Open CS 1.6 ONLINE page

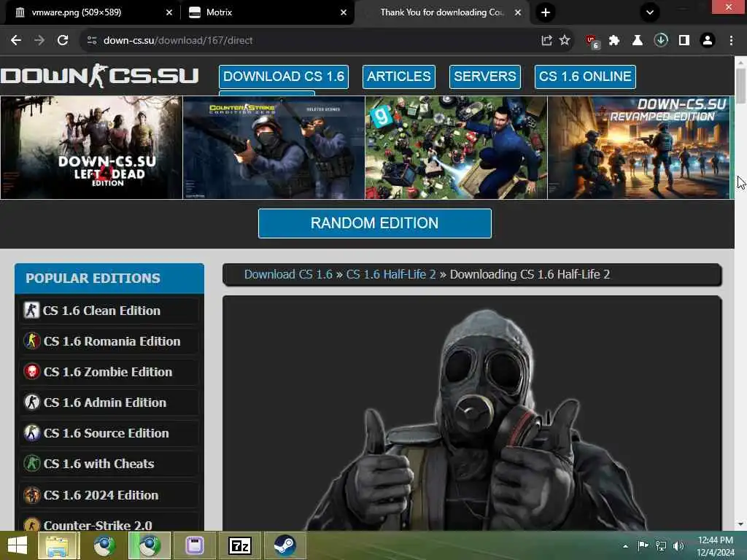click(x=585, y=77)
